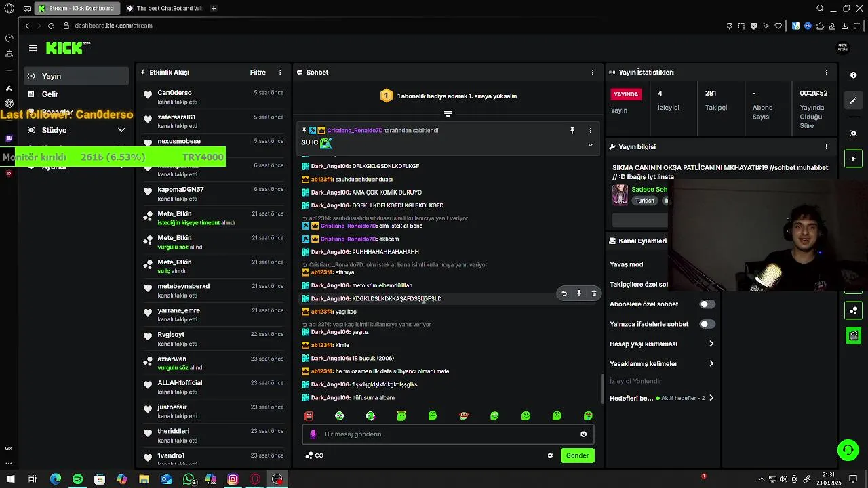The height and width of the screenshot is (488, 868).
Task: Open Spotify from the taskbar
Action: coord(77,479)
